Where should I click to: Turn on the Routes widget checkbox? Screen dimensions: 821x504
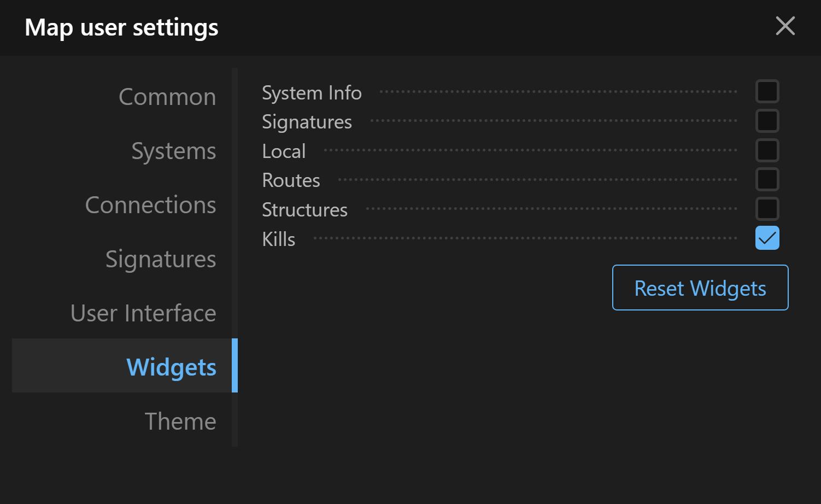tap(767, 179)
